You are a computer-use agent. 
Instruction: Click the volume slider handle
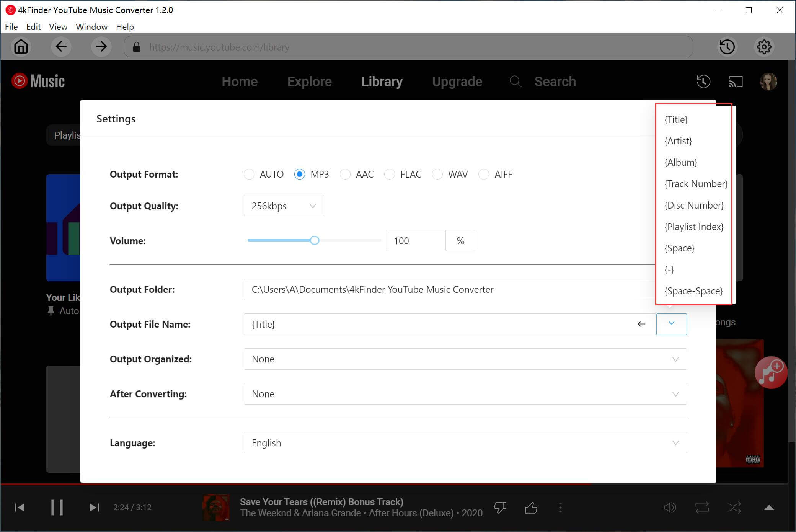(315, 240)
